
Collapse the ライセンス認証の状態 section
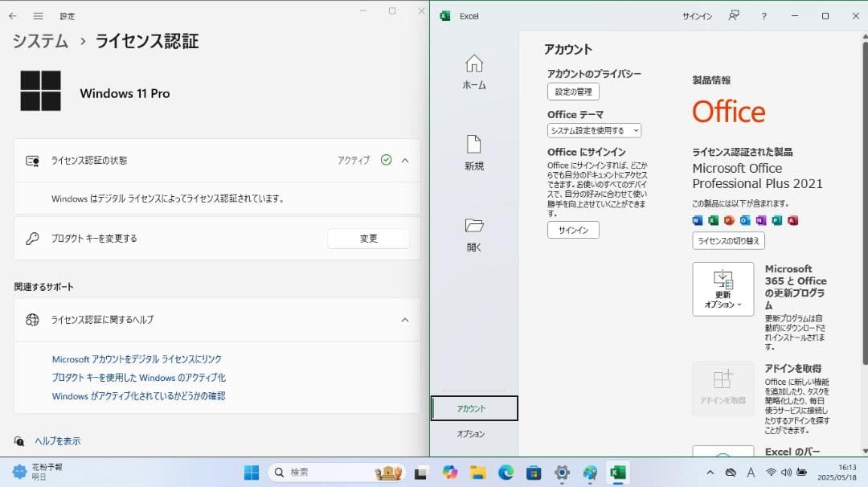coord(405,160)
